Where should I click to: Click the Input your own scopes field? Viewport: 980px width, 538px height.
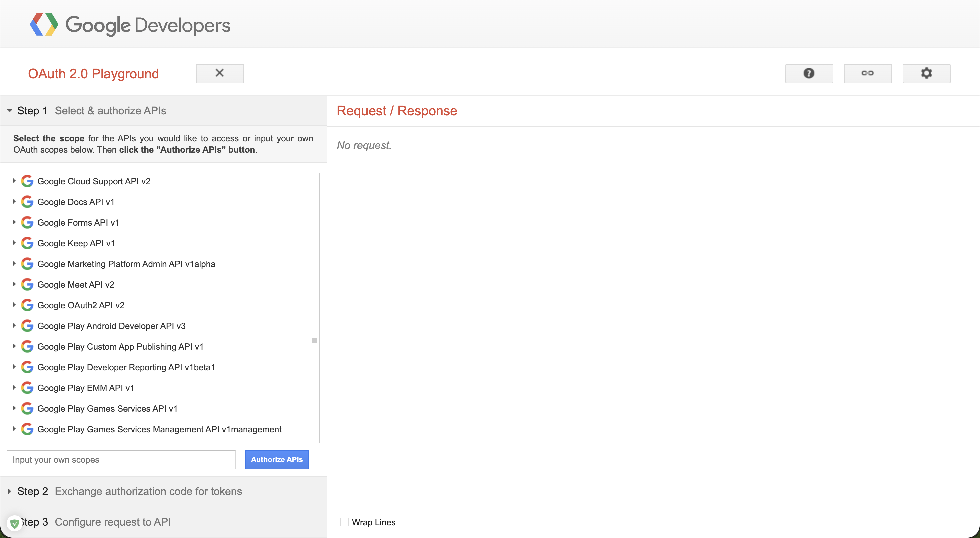(121, 459)
